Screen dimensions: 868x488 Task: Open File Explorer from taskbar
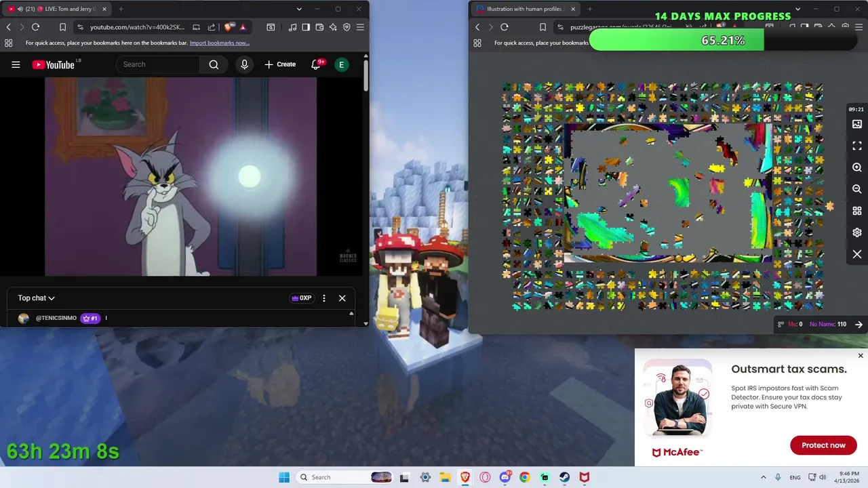point(445,477)
